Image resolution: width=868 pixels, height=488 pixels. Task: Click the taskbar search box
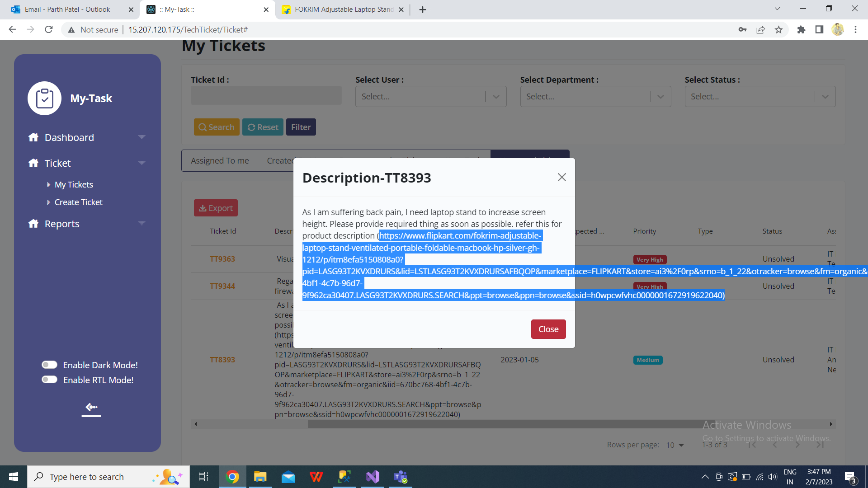click(x=108, y=477)
